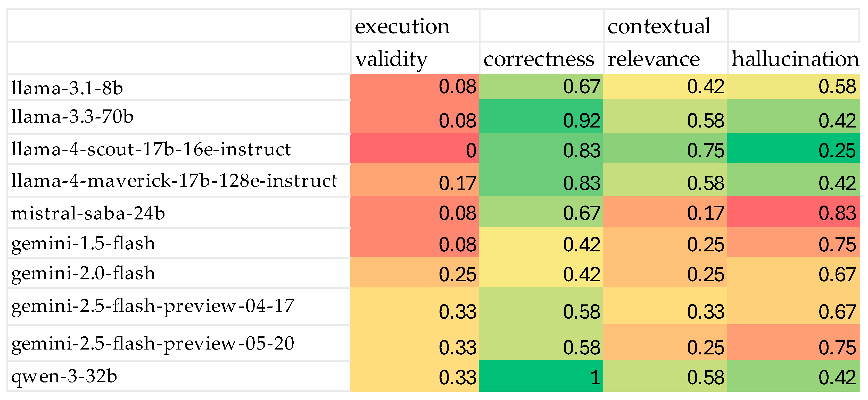
Task: Select mistral-saba-24b's contextual relevance value 0.17
Action: (x=665, y=213)
